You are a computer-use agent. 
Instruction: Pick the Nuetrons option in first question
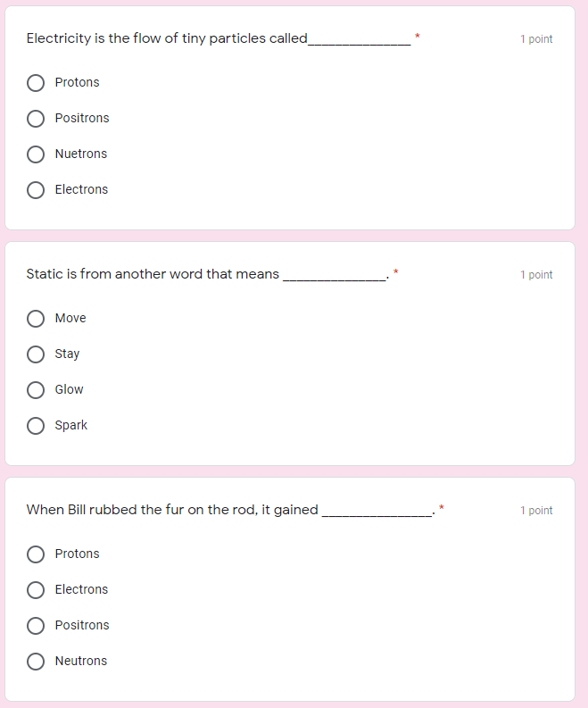click(x=36, y=154)
